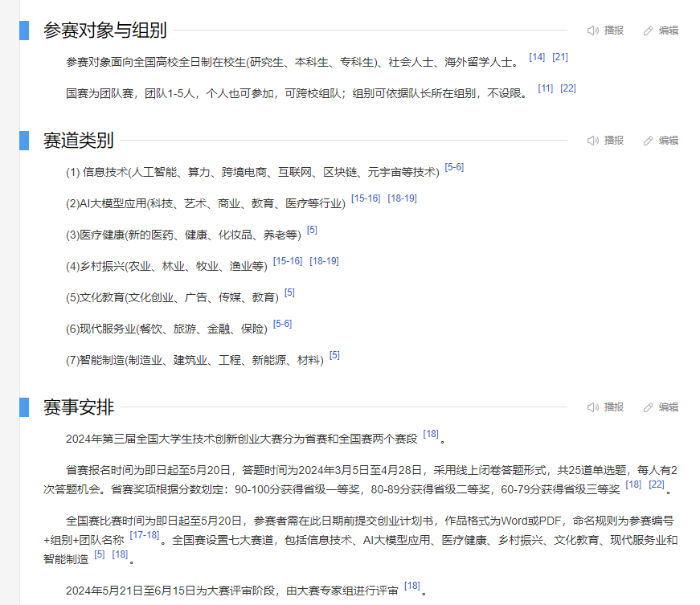Click the 编辑 pencil icon beside 参赛对象与组别
This screenshot has height=605, width=700.
[x=649, y=31]
